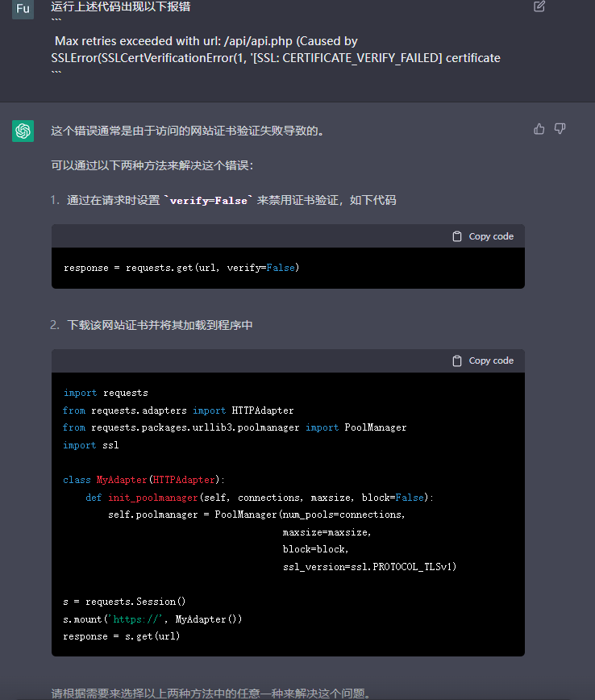
Task: Click the thumbs down icon
Action: click(x=560, y=129)
